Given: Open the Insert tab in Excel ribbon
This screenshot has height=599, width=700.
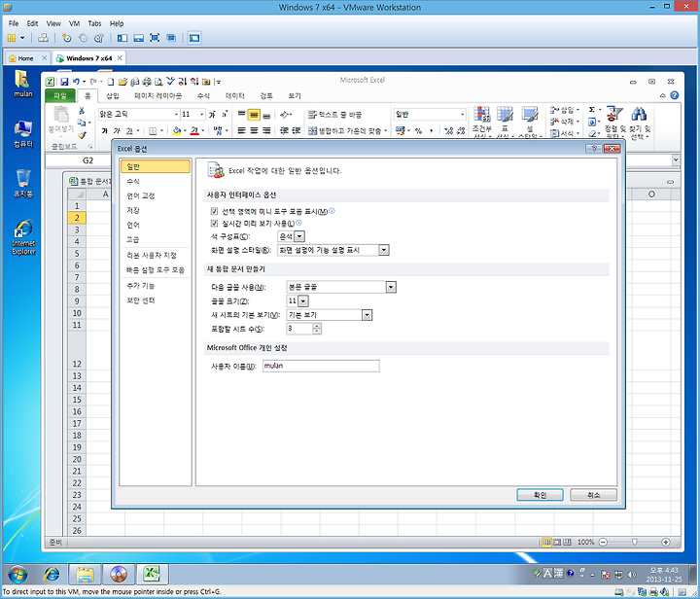Looking at the screenshot, I should pyautogui.click(x=113, y=96).
